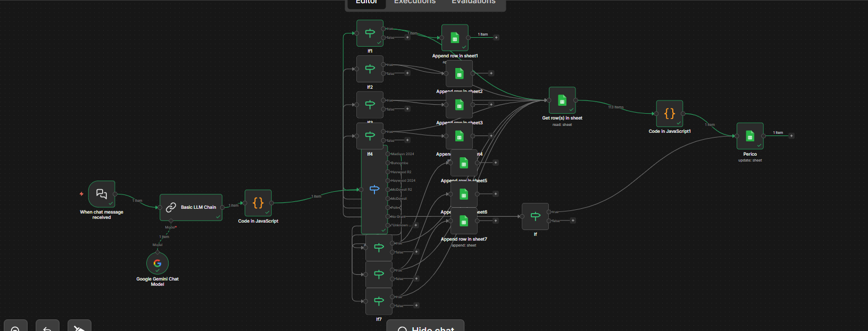868x331 pixels.
Task: Add node after Perico node output
Action: [x=791, y=136]
